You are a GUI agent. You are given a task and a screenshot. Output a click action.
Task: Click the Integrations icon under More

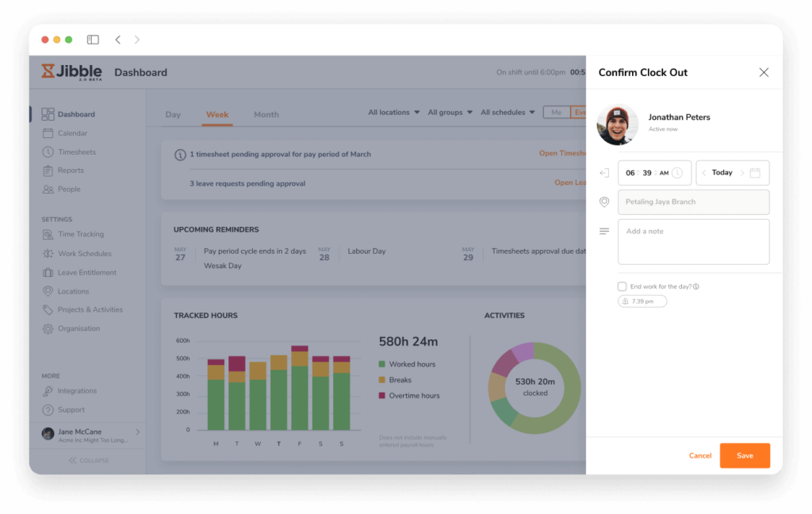pyautogui.click(x=50, y=390)
